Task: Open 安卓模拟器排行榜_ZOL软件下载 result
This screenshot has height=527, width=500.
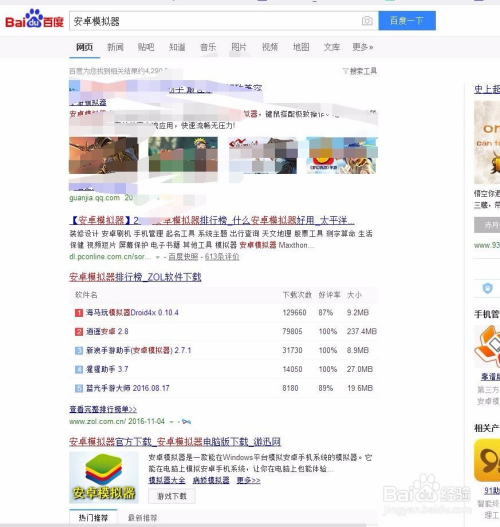Action: pyautogui.click(x=135, y=277)
